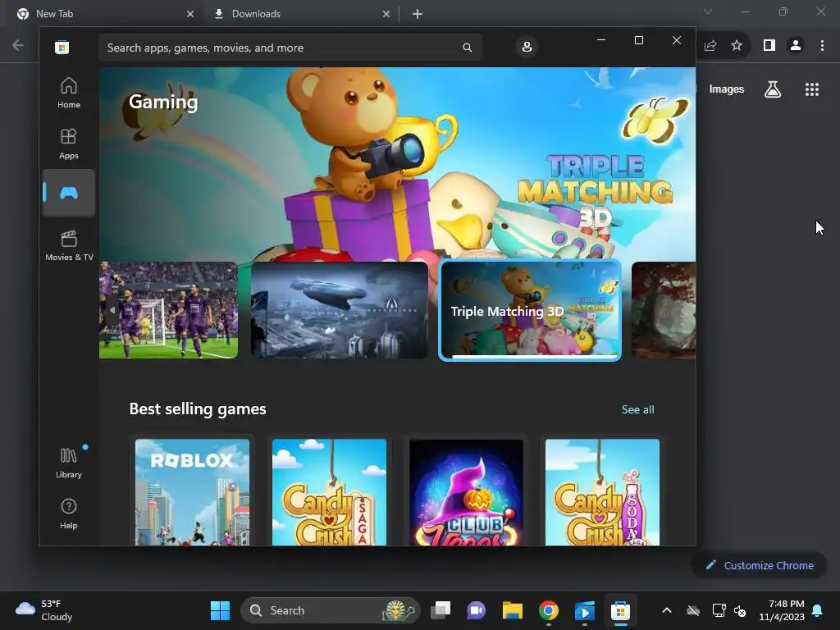Screen dimensions: 840x630
Task: Open Apps section in Store sidebar
Action: (69, 144)
